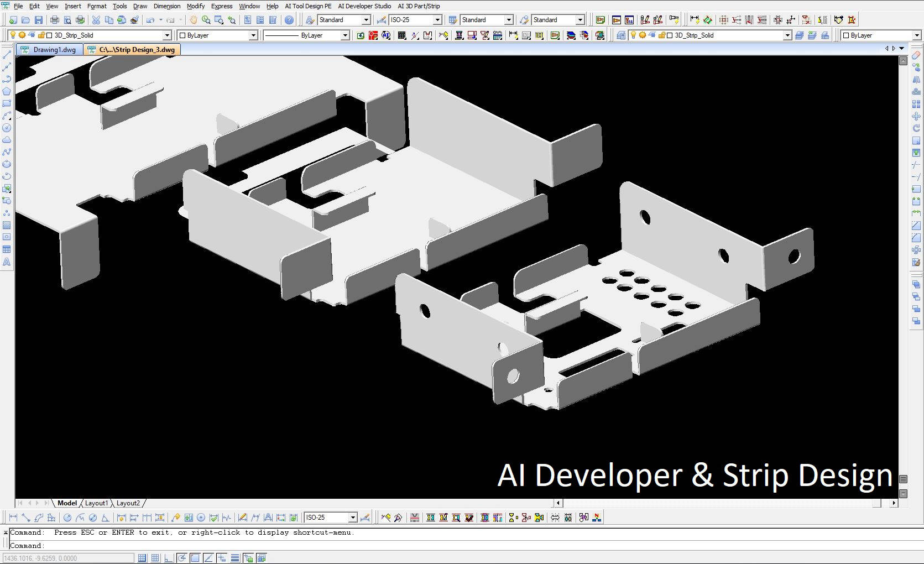Click the Match Properties paintbrush icon
924x564 pixels.
[x=134, y=20]
